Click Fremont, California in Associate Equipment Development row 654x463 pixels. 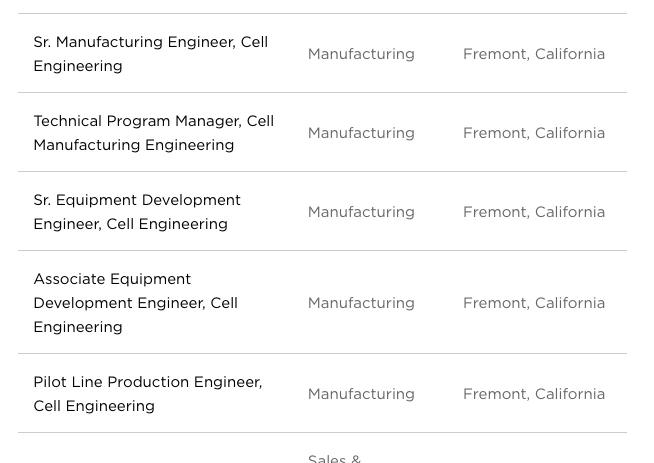534,302
